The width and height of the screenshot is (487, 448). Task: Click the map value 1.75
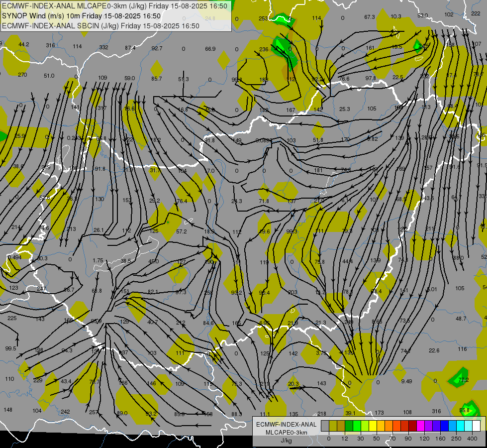pyautogui.click(x=98, y=260)
